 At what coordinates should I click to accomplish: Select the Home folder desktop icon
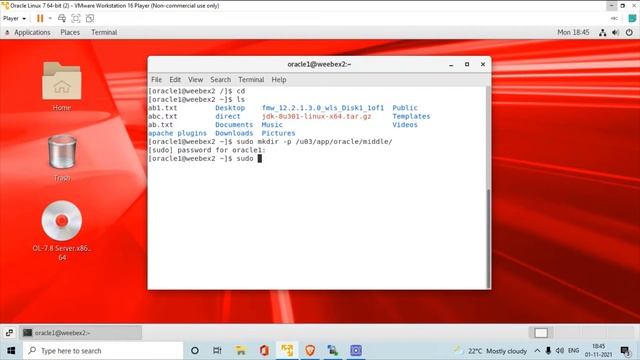(62, 86)
